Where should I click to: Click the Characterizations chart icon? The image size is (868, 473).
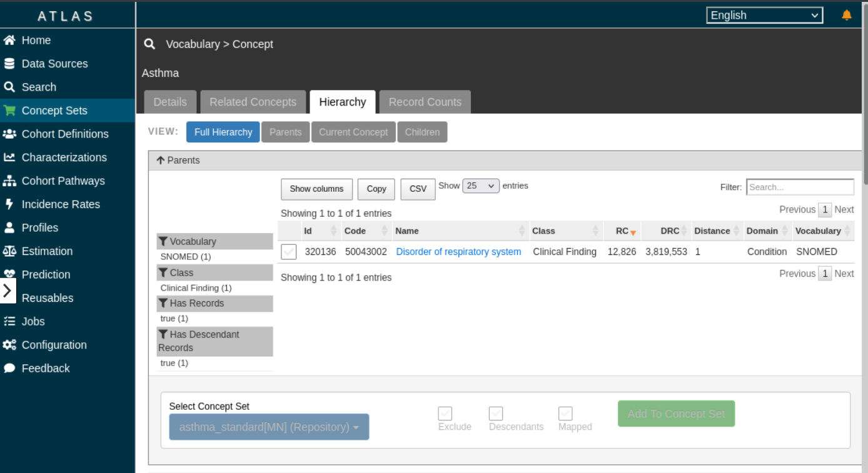(9, 157)
